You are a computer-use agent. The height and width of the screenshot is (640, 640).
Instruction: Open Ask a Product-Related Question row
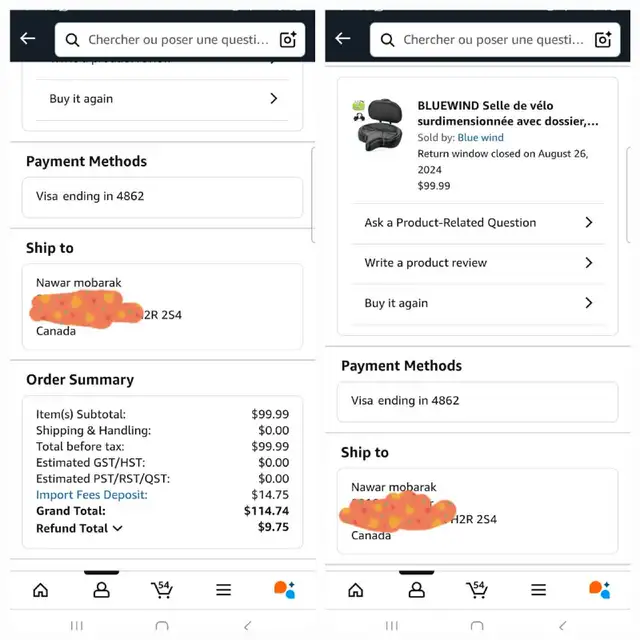tap(478, 223)
